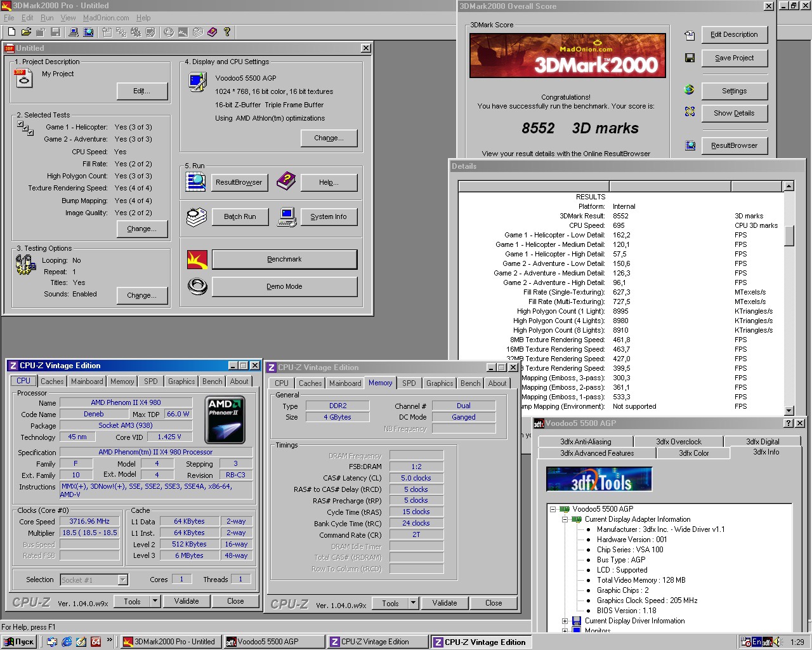The width and height of the screenshot is (812, 650).
Task: Click the ResultBrowser icon in Run section
Action: 195,182
